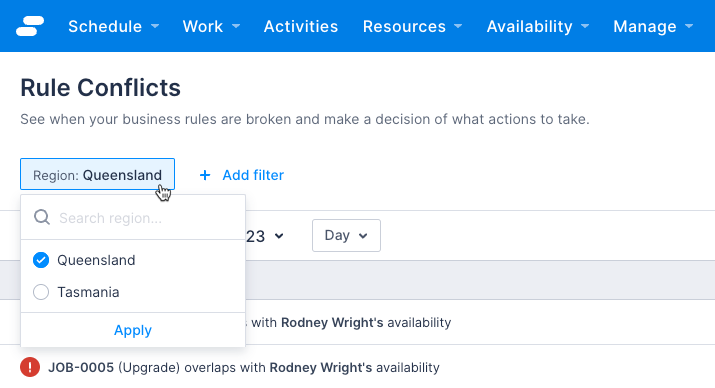The height and width of the screenshot is (388, 715).
Task: Uncheck the Queensland region checkbox
Action: (x=41, y=260)
